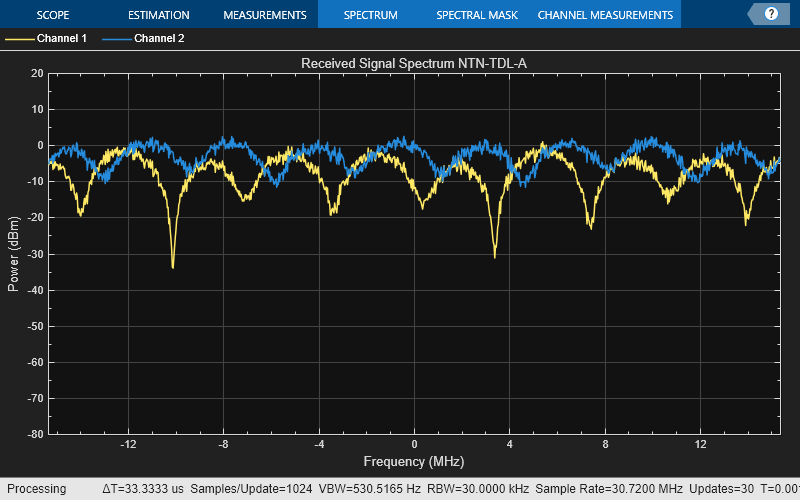Click the 8 tick on frequency axis
This screenshot has width=800, height=500.
pos(605,444)
